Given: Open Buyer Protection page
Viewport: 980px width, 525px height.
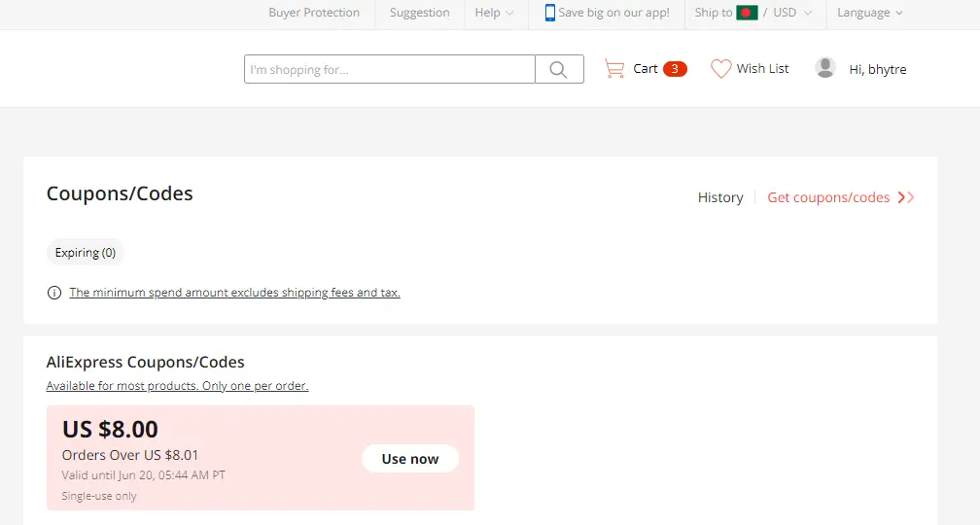Looking at the screenshot, I should pos(314,13).
